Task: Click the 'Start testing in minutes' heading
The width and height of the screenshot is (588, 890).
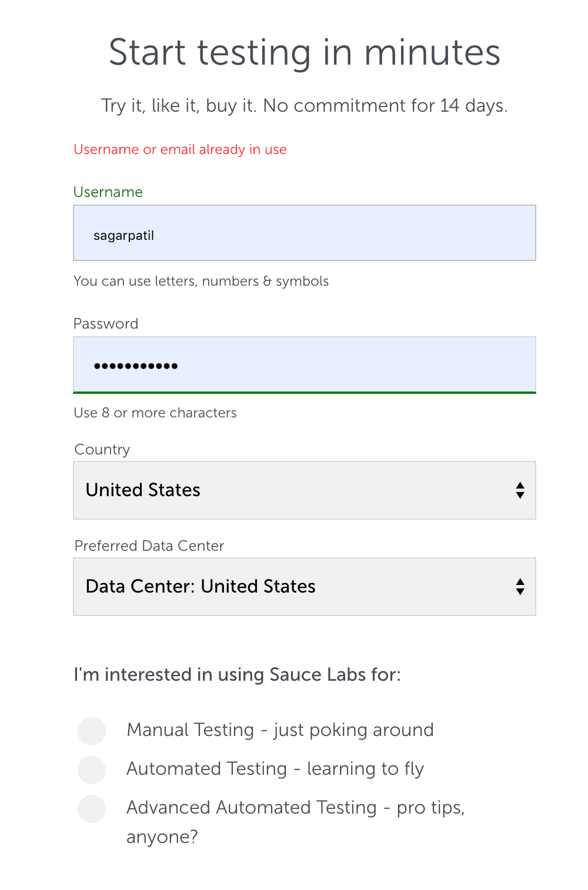Action: click(305, 52)
